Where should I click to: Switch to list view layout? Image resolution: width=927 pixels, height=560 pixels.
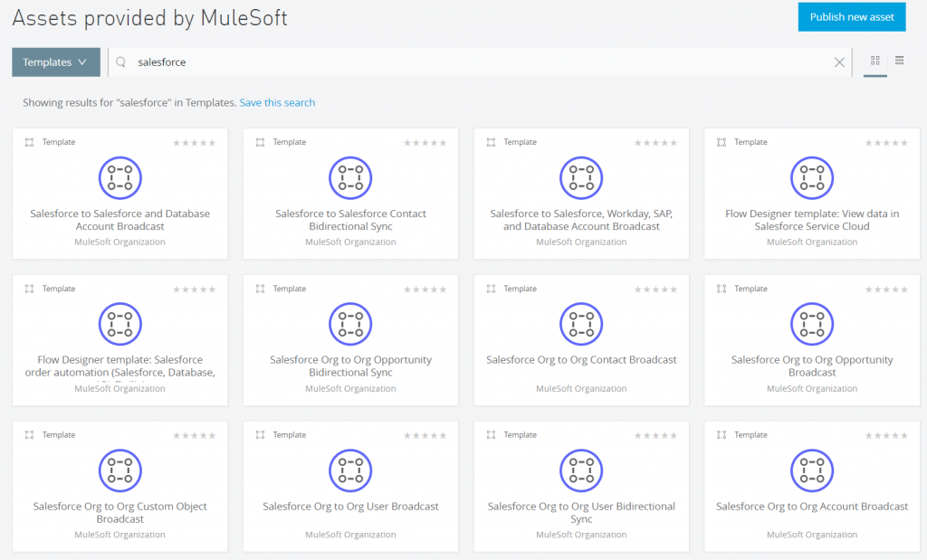point(899,61)
